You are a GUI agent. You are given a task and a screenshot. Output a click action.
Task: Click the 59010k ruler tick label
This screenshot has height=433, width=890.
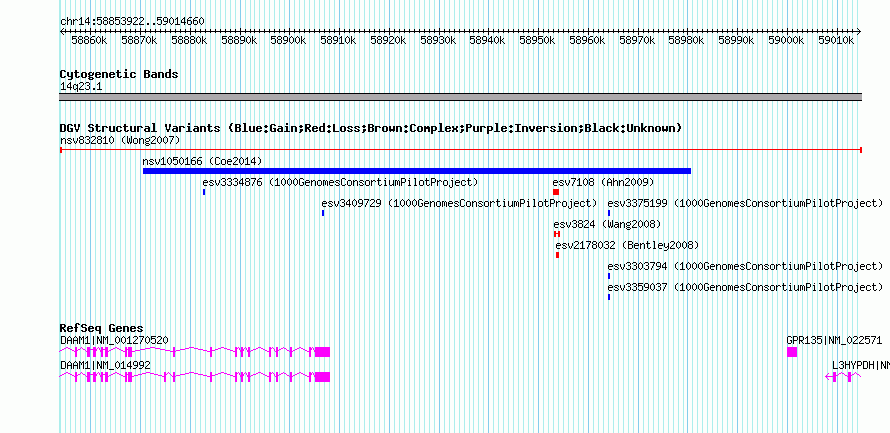pyautogui.click(x=836, y=40)
